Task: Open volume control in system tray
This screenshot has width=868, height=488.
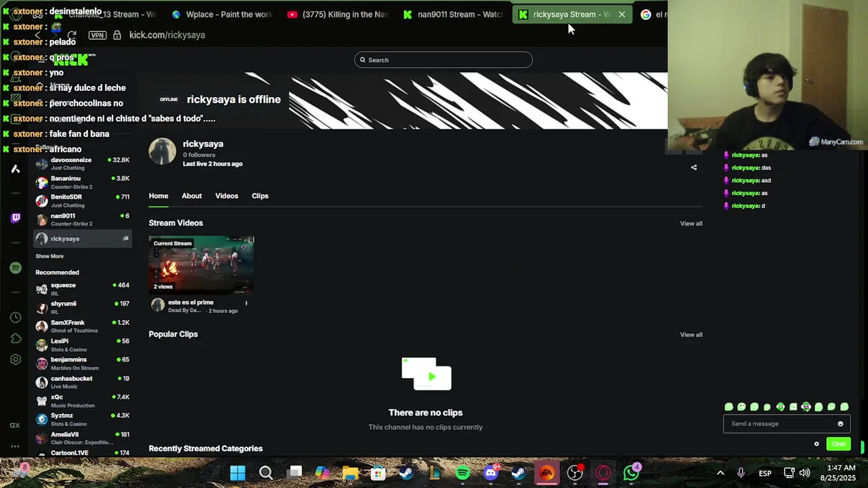Action: (805, 473)
